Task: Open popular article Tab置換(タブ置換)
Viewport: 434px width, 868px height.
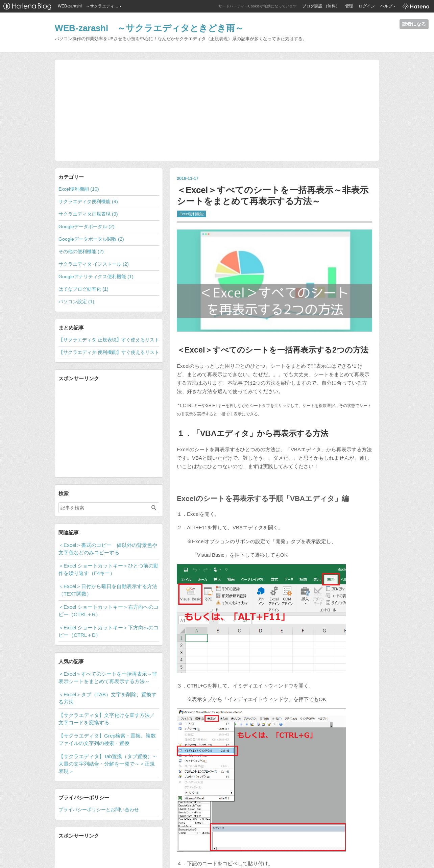Action: (x=108, y=764)
